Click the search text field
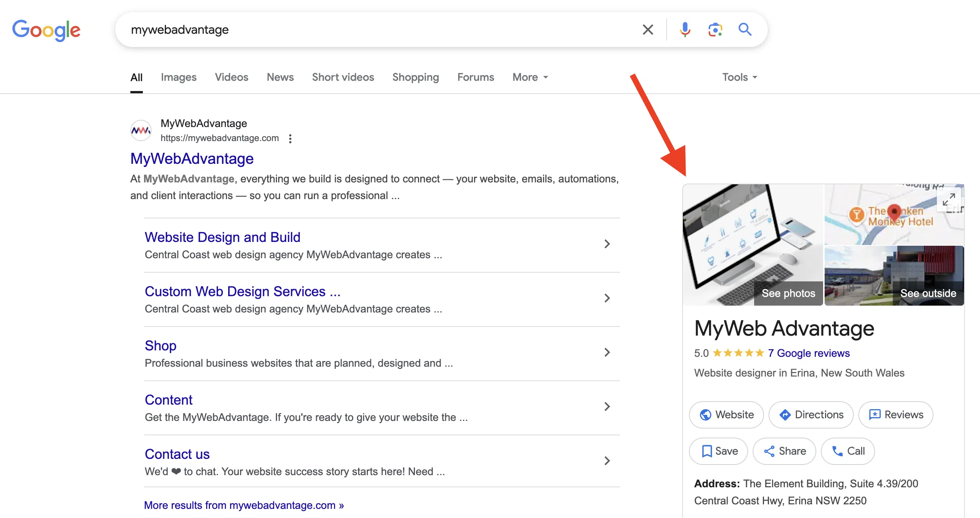980x518 pixels. click(x=380, y=30)
